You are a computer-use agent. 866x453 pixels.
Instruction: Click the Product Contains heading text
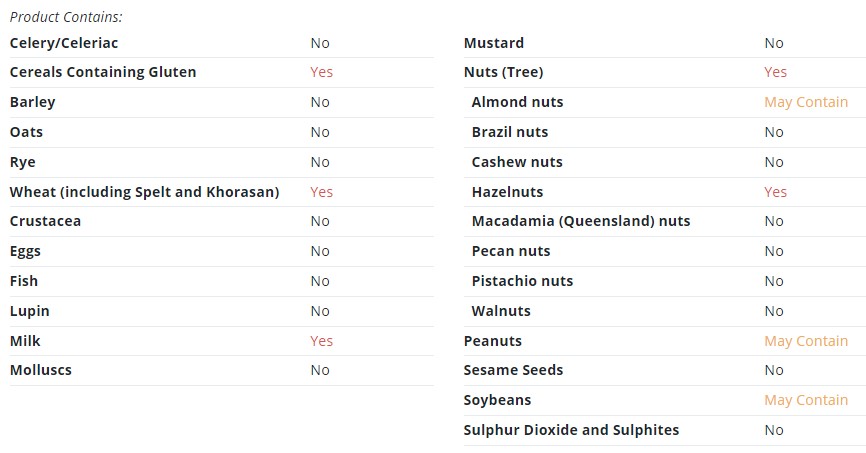coord(66,17)
